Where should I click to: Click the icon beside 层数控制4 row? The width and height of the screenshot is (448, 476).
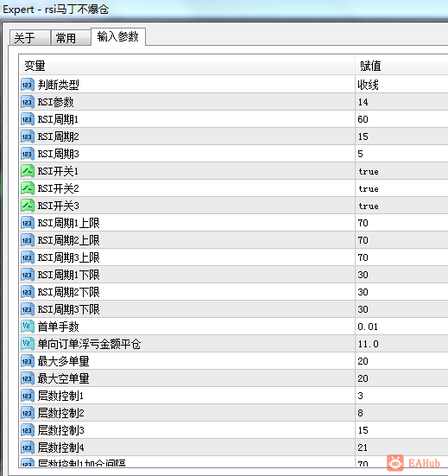pos(28,447)
